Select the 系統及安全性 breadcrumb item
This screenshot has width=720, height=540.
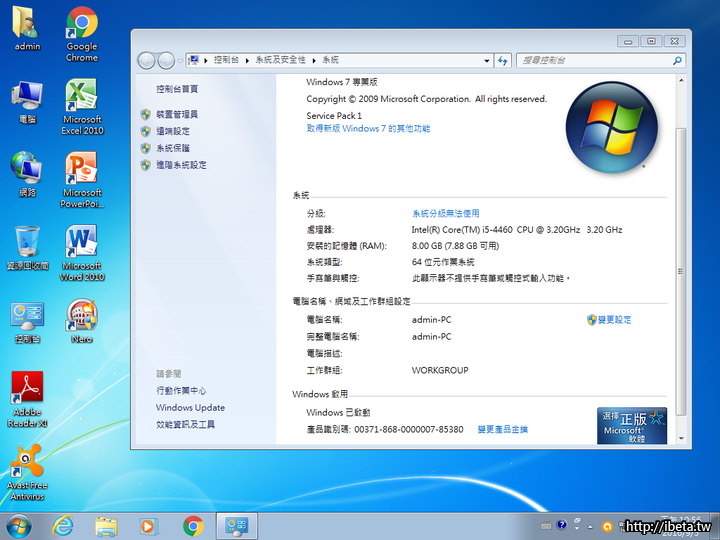tap(279, 60)
